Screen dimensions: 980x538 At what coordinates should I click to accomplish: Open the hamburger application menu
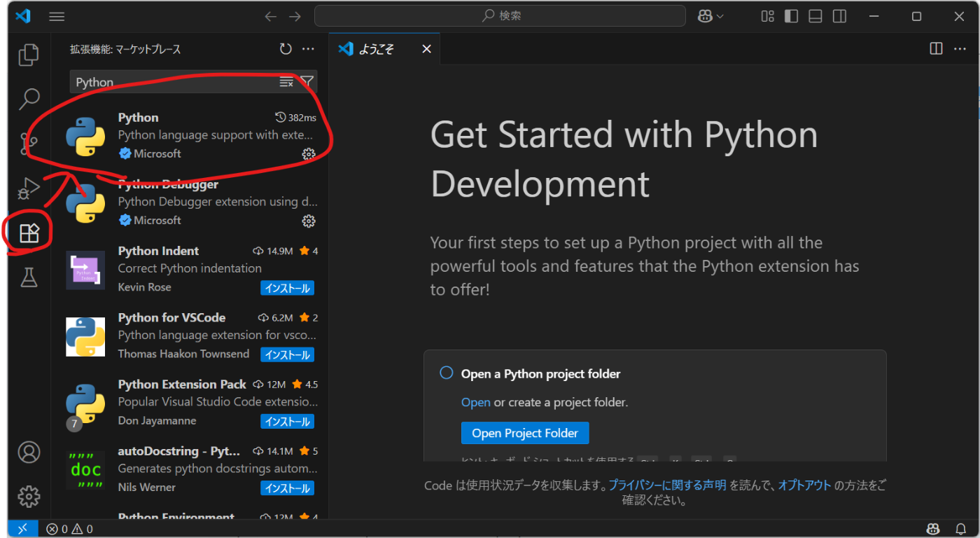[57, 16]
